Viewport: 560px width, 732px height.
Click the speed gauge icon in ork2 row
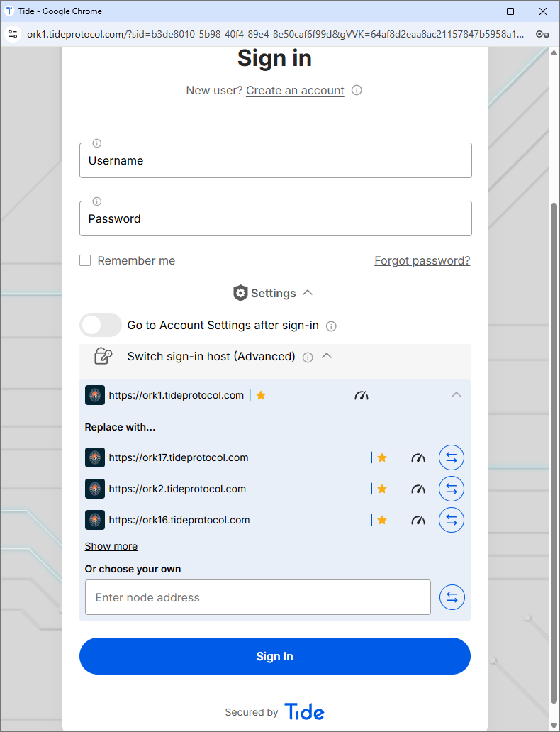(418, 489)
